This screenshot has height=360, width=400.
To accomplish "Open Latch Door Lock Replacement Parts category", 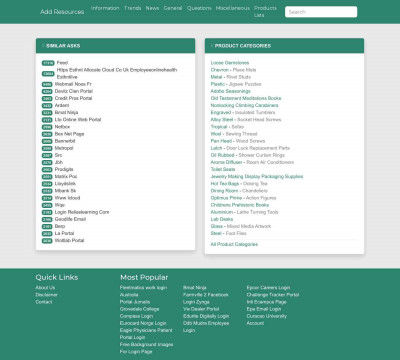I will (250, 148).
